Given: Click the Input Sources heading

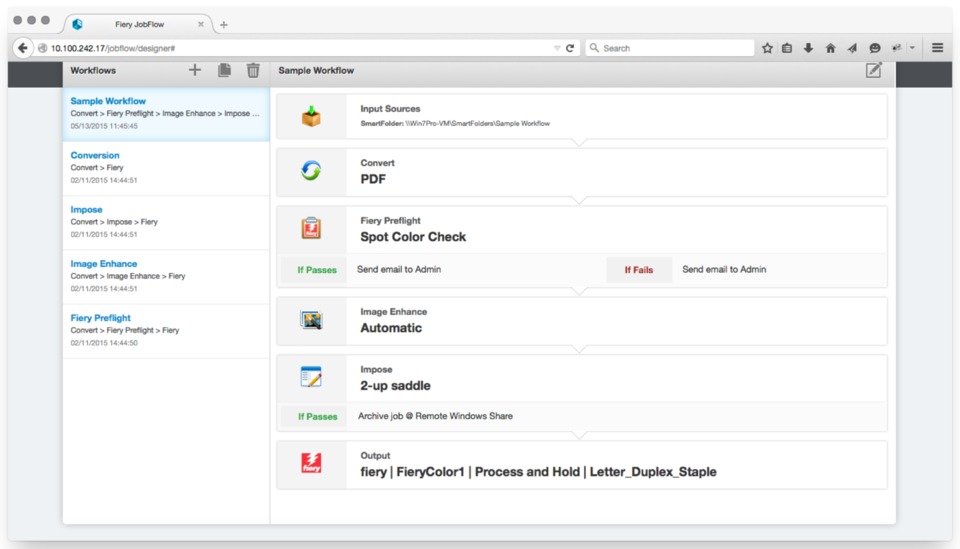Looking at the screenshot, I should tap(390, 108).
